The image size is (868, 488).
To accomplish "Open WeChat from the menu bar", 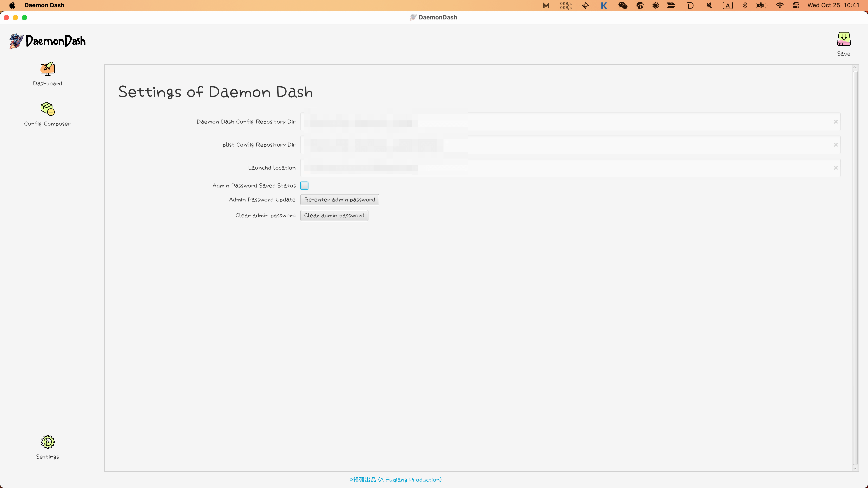I will (623, 5).
